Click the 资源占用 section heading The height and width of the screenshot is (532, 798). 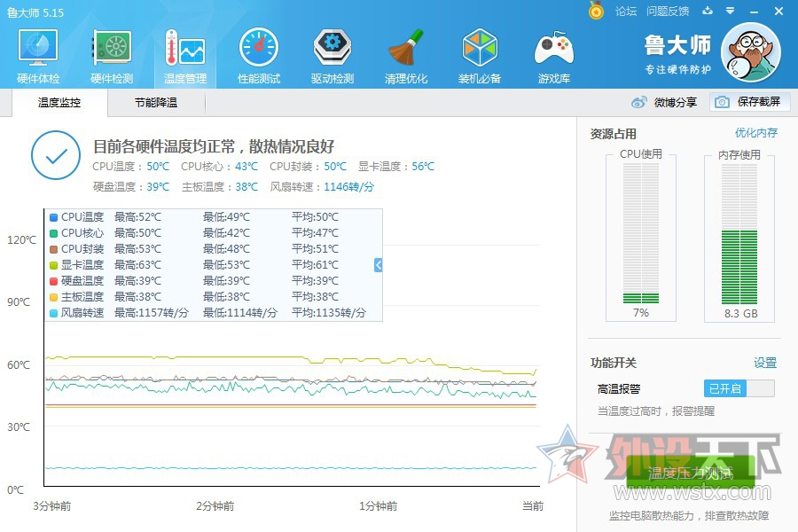tap(614, 134)
